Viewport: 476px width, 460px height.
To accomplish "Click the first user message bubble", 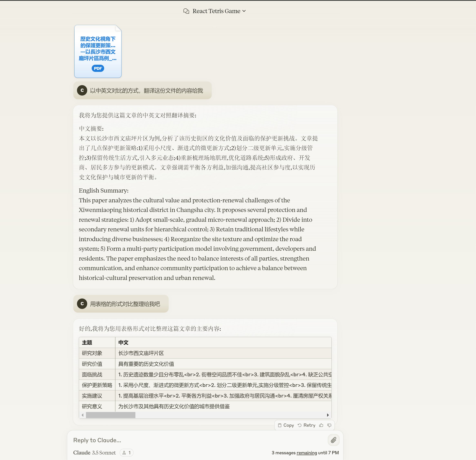I will 146,91.
